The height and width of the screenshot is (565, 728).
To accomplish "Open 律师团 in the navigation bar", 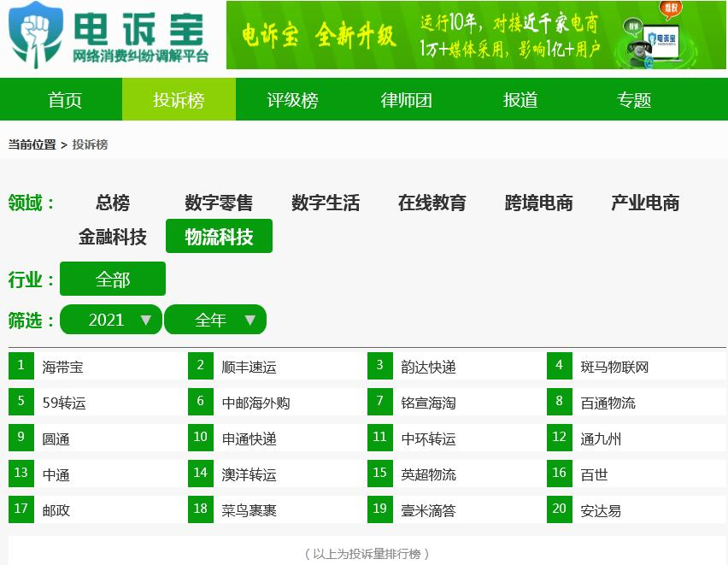I will (406, 99).
